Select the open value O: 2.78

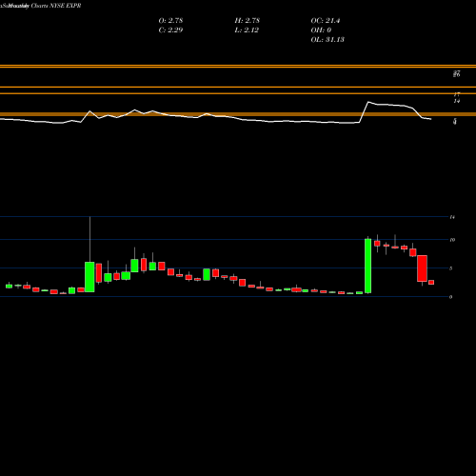tap(170, 21)
